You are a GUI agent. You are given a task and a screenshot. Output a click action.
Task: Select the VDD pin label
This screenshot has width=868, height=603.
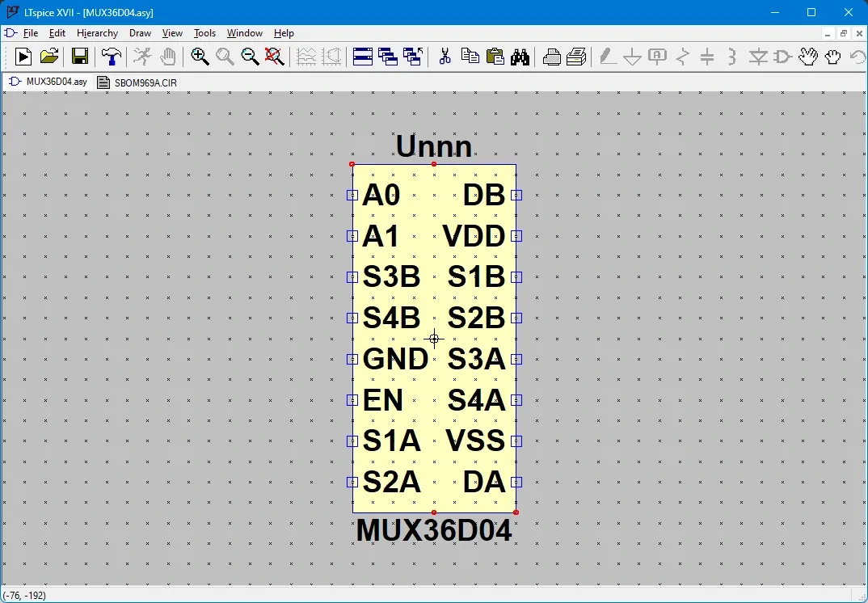click(474, 236)
